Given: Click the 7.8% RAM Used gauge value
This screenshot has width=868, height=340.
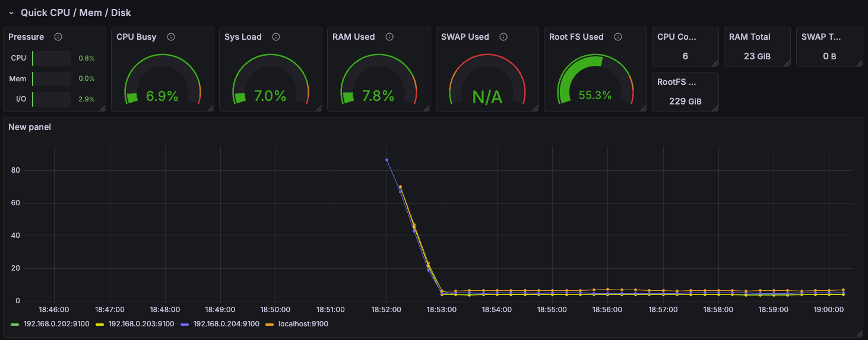Looking at the screenshot, I should click(x=378, y=96).
